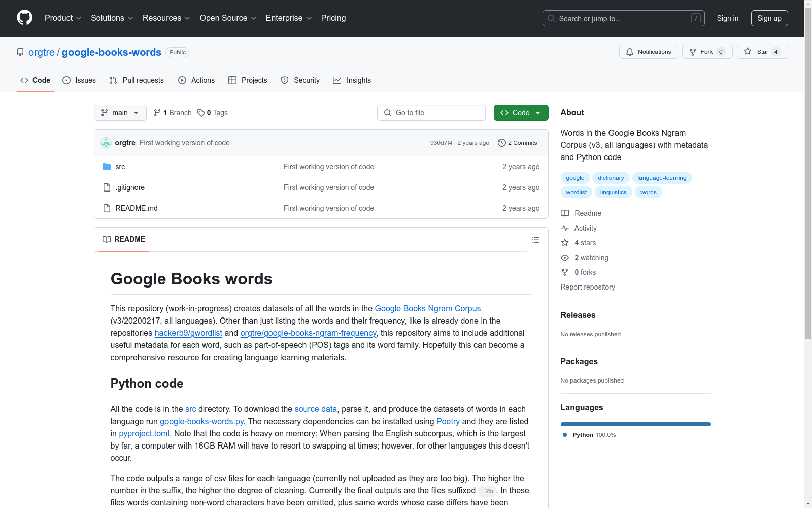The width and height of the screenshot is (812, 508).
Task: Open the README outline menu icon
Action: coord(535,240)
